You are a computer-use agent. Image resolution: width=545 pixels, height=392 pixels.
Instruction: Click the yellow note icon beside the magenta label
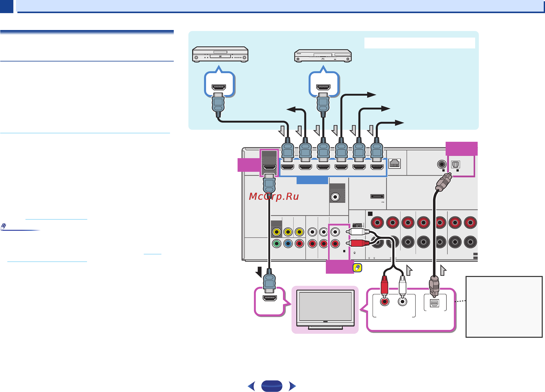point(357,268)
